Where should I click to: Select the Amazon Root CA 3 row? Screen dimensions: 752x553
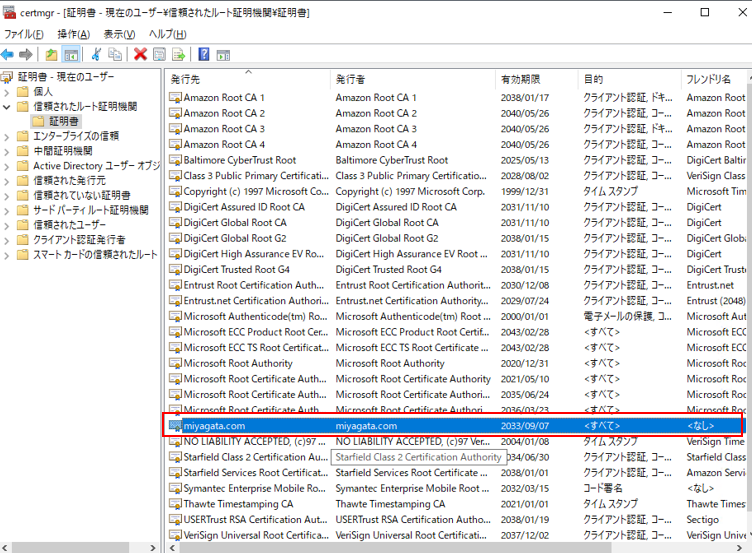[x=456, y=129]
